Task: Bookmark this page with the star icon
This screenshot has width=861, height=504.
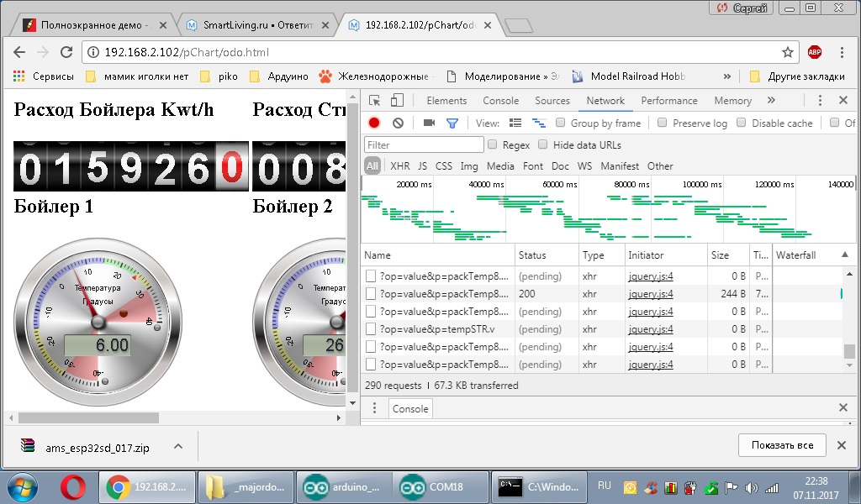Action: (x=787, y=52)
